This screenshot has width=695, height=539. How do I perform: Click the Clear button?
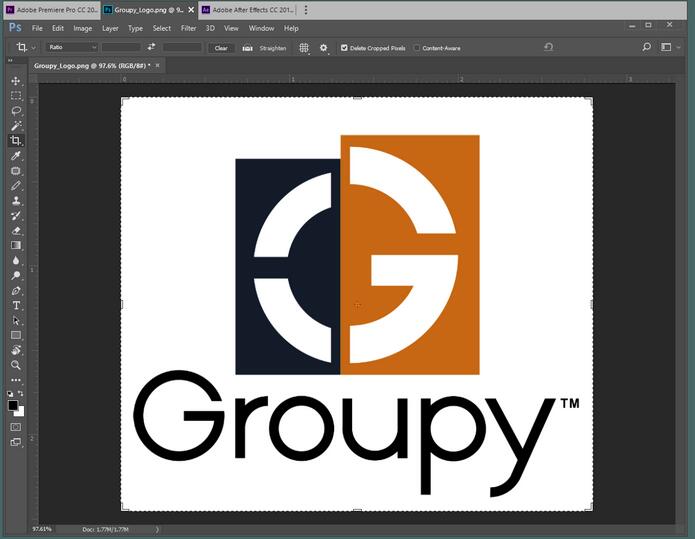(x=221, y=48)
